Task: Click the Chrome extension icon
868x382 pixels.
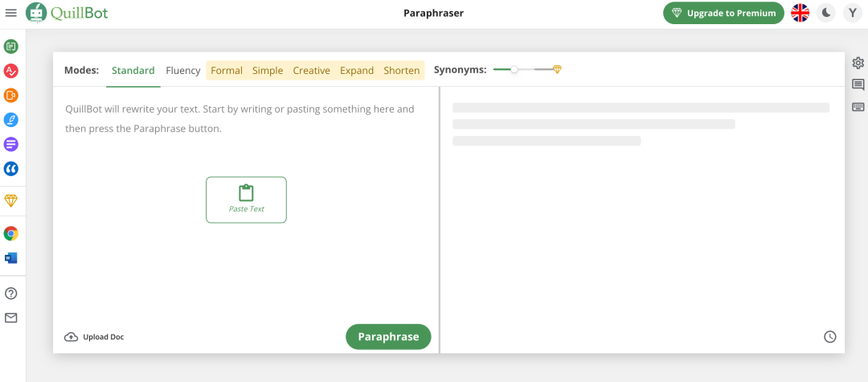Action: pos(11,234)
